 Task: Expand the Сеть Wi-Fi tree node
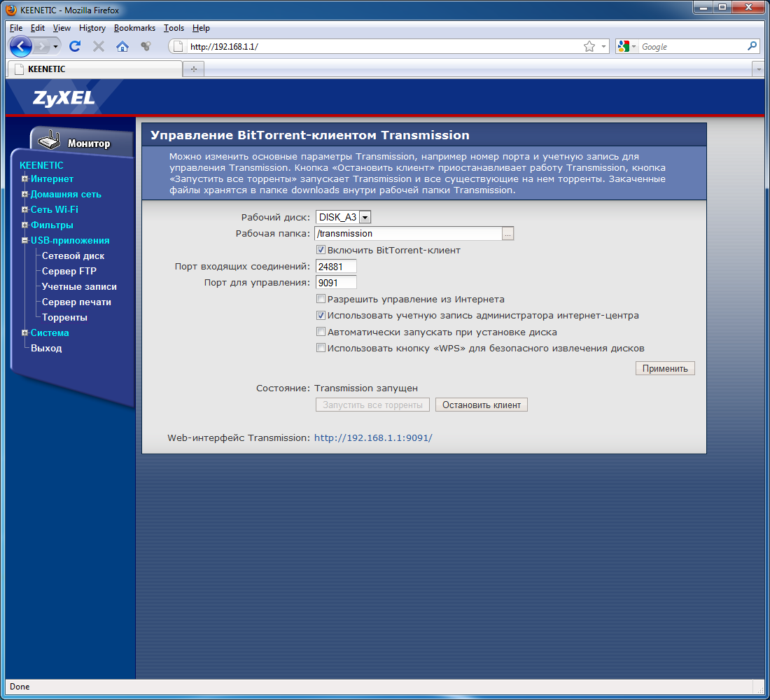[x=24, y=209]
